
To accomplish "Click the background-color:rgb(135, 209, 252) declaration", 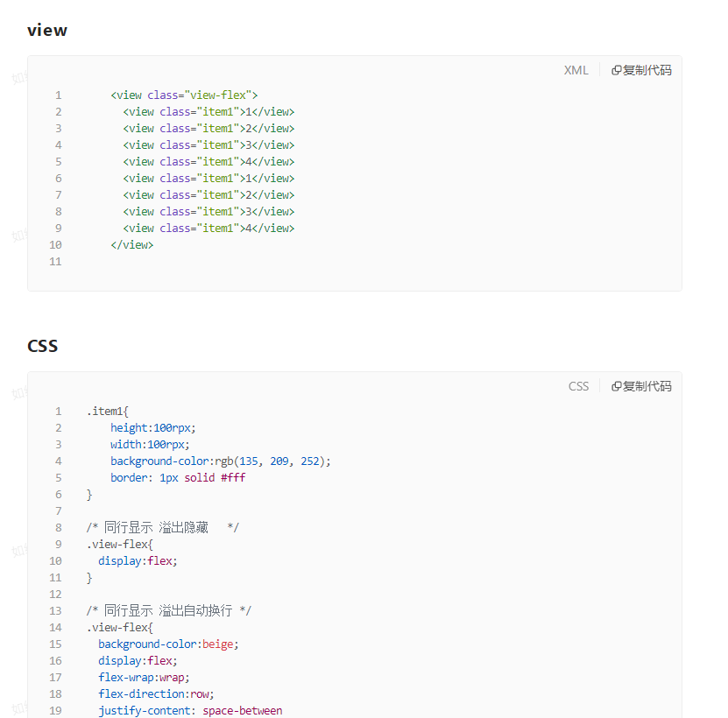I will pos(220,461).
